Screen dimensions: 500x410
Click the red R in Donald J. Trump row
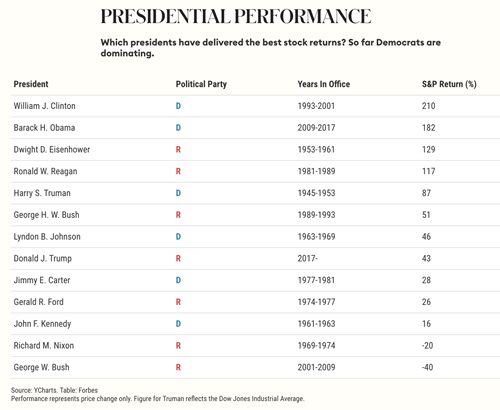(x=178, y=258)
